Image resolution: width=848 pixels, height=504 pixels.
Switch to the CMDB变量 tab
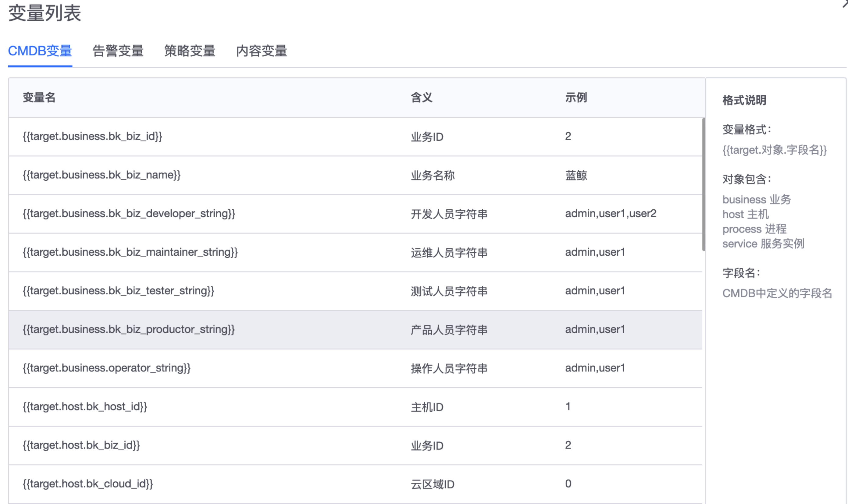coord(40,51)
